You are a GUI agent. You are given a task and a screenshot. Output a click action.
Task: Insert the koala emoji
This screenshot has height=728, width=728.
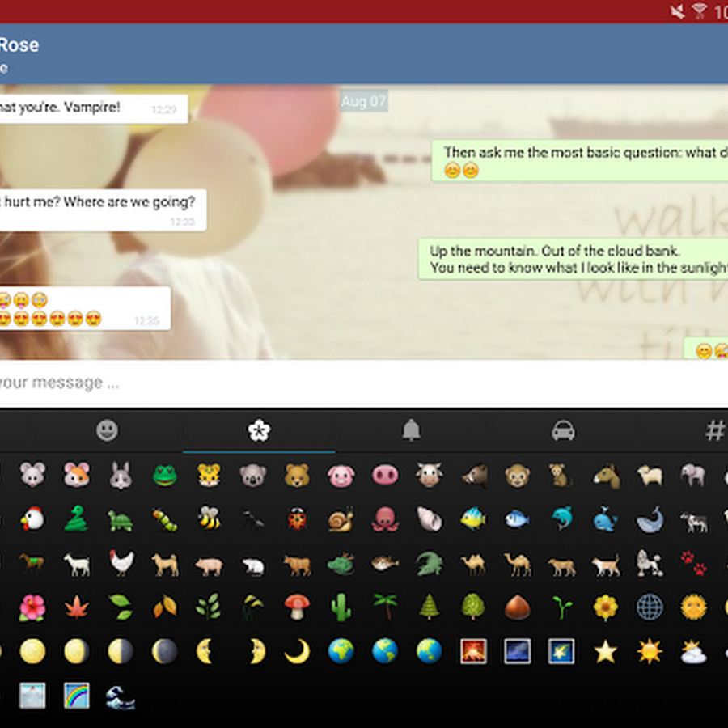[253, 476]
